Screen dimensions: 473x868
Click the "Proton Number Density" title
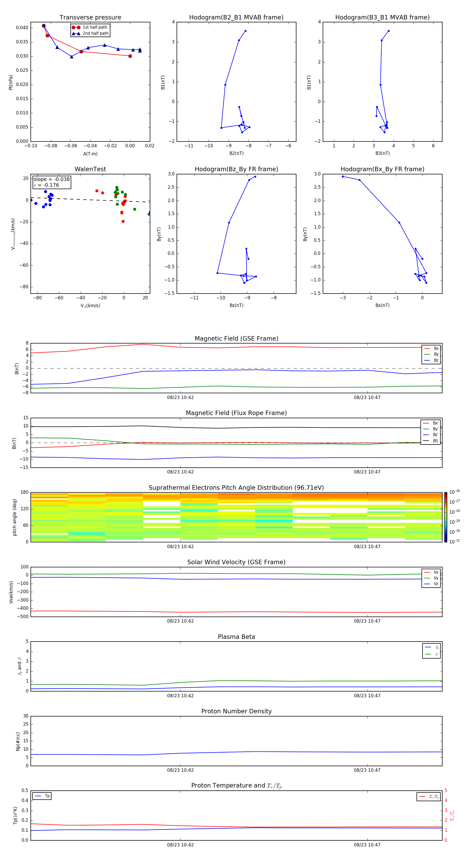[236, 711]
